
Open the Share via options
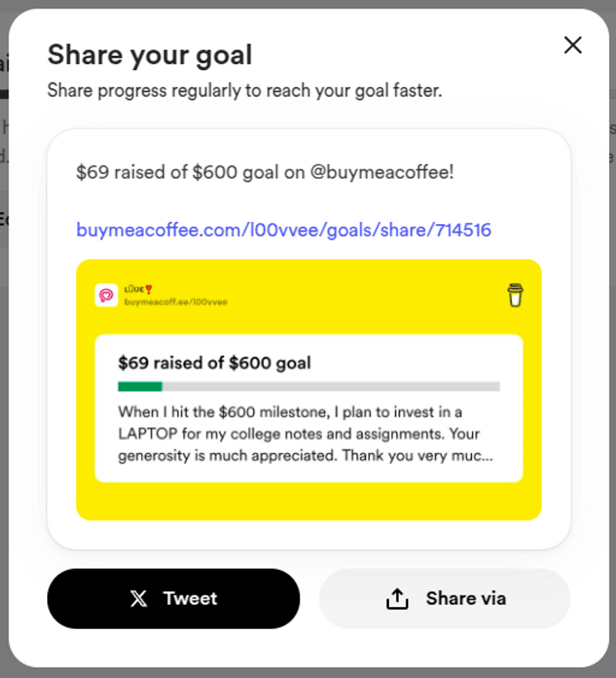(x=445, y=599)
